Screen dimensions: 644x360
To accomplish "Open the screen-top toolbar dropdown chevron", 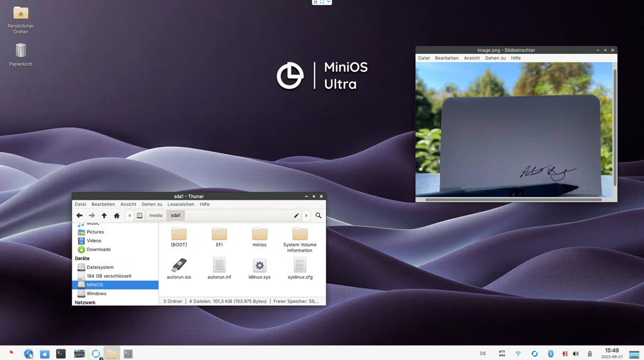I will 328,2.
